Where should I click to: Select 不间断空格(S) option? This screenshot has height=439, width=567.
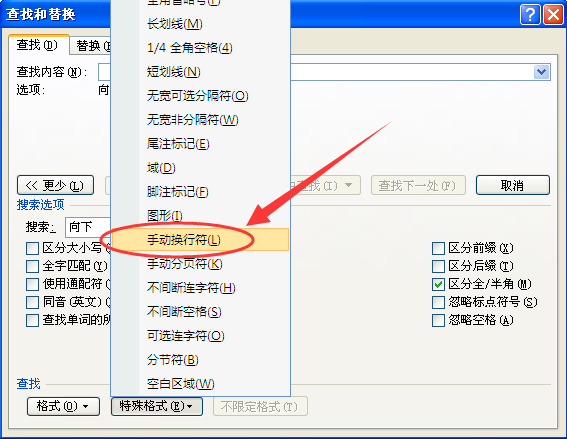pyautogui.click(x=200, y=311)
